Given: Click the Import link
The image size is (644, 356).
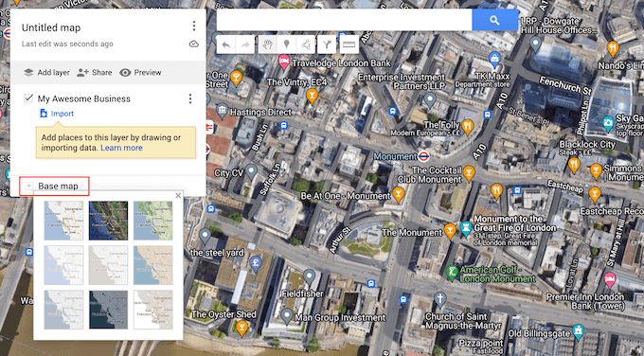Looking at the screenshot, I should pos(62,114).
